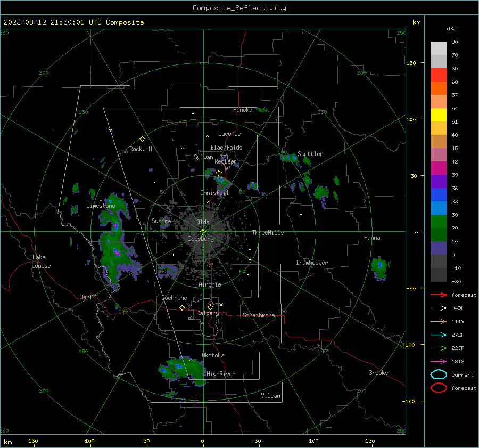Select the yellow diamond marker below Cochrane

pyautogui.click(x=182, y=307)
